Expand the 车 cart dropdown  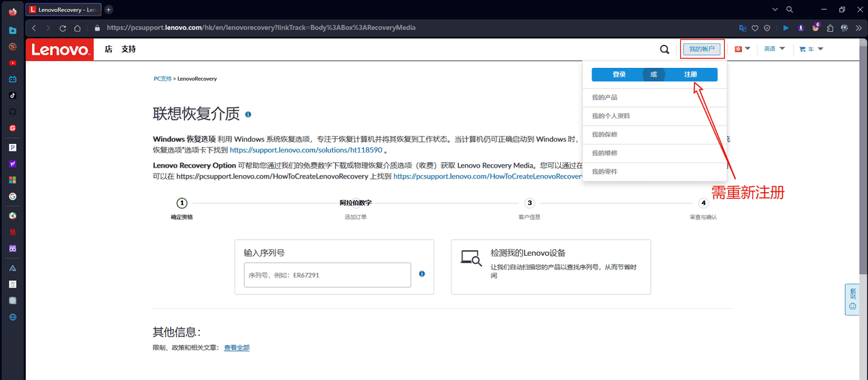pos(811,49)
